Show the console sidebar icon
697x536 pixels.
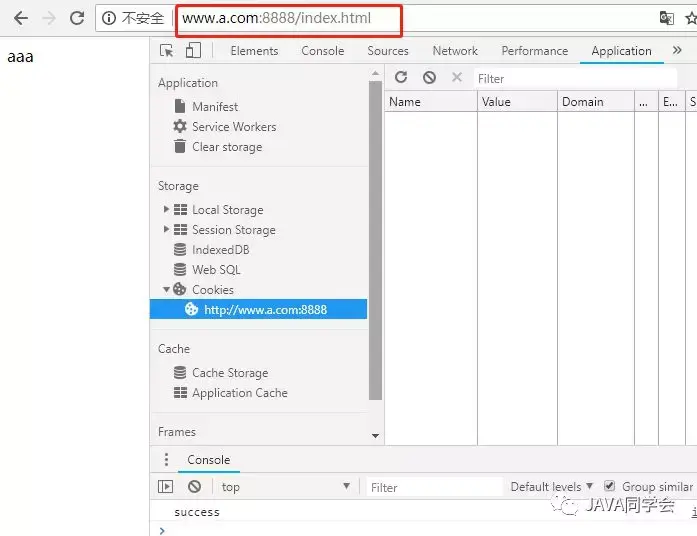point(165,487)
